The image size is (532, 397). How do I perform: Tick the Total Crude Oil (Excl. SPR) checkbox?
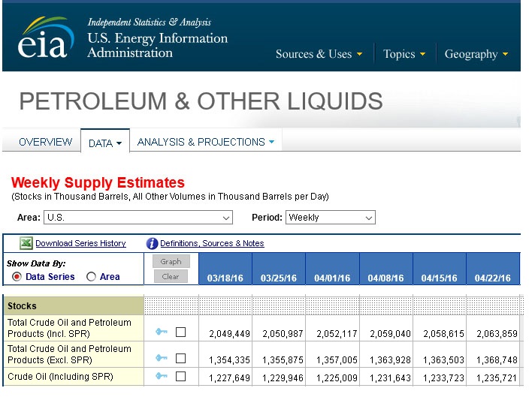(x=180, y=359)
